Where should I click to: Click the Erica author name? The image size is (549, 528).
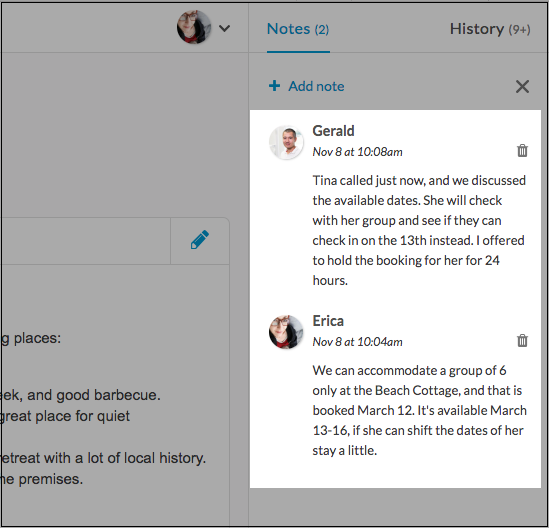coord(328,321)
